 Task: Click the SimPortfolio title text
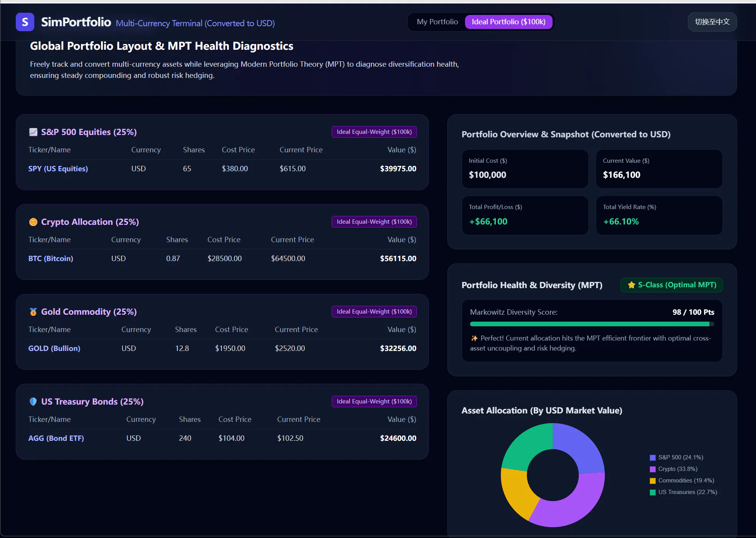76,22
